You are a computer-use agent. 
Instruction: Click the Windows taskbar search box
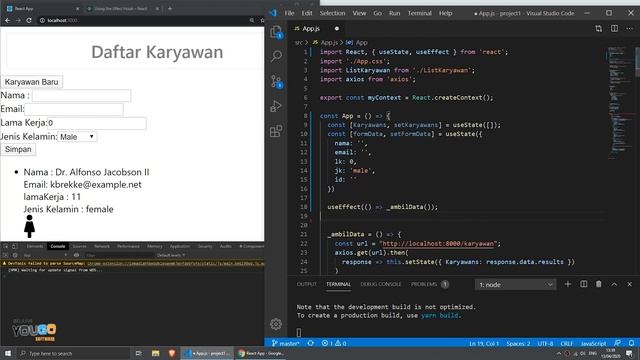(73, 353)
